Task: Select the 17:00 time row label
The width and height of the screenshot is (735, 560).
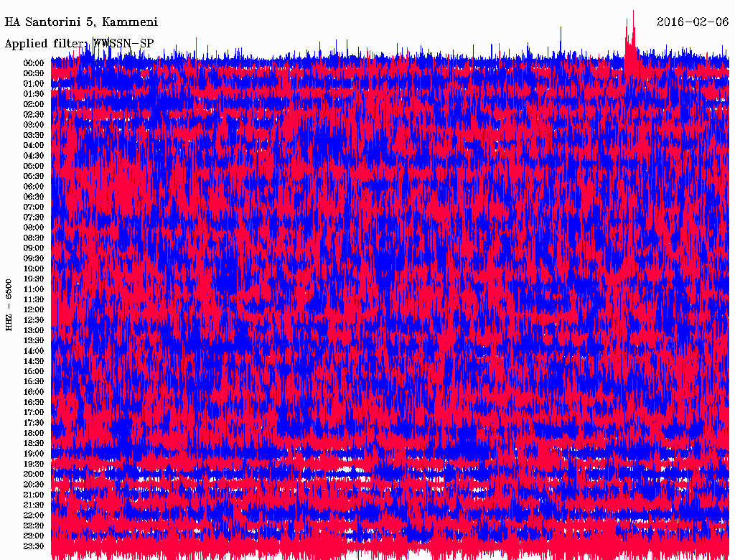Action: tap(33, 412)
